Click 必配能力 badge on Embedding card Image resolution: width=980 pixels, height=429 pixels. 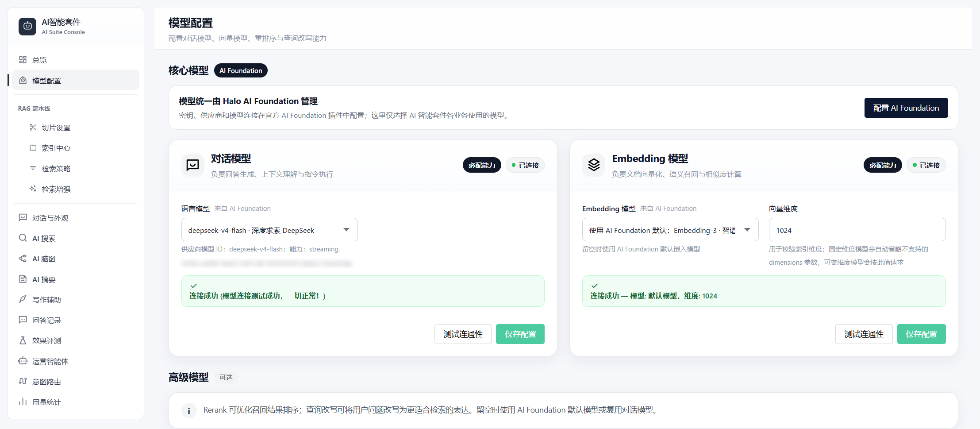click(883, 165)
